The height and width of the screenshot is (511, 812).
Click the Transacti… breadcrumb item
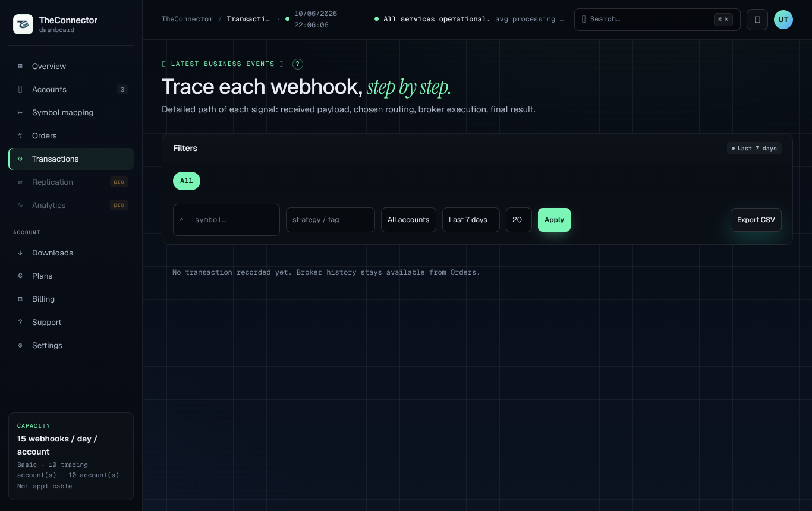pyautogui.click(x=248, y=19)
